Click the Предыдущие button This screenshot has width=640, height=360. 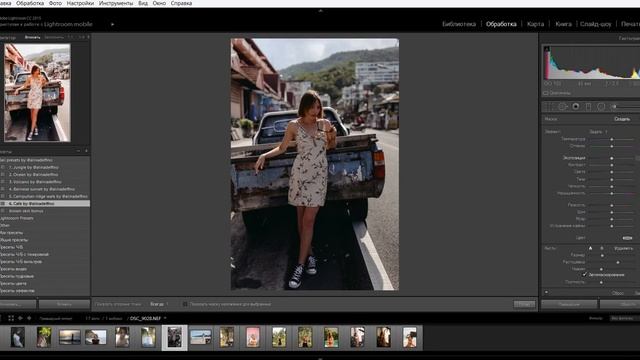click(569, 304)
